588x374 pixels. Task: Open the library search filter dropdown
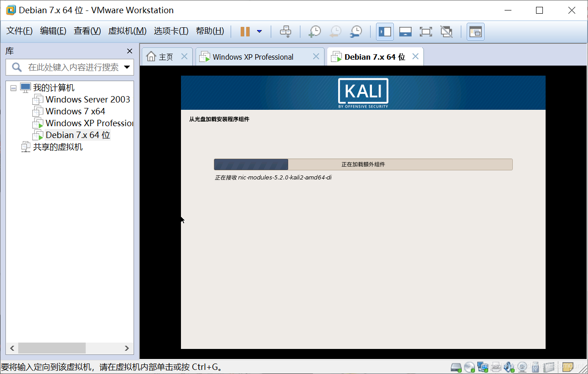pyautogui.click(x=127, y=67)
